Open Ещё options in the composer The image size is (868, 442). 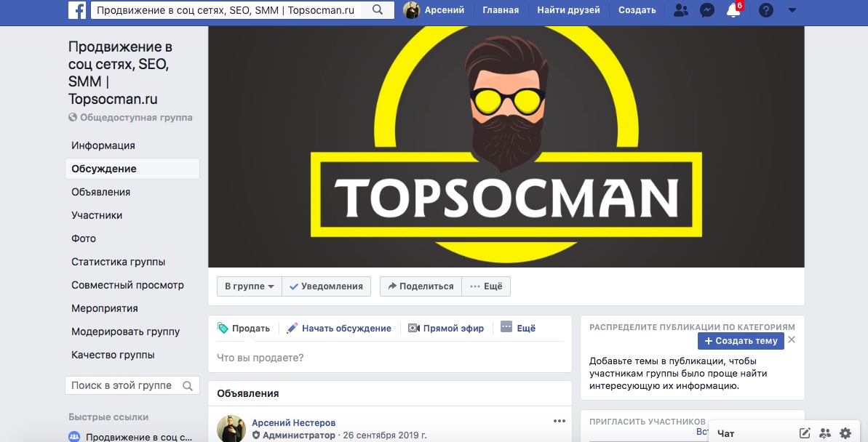click(518, 327)
